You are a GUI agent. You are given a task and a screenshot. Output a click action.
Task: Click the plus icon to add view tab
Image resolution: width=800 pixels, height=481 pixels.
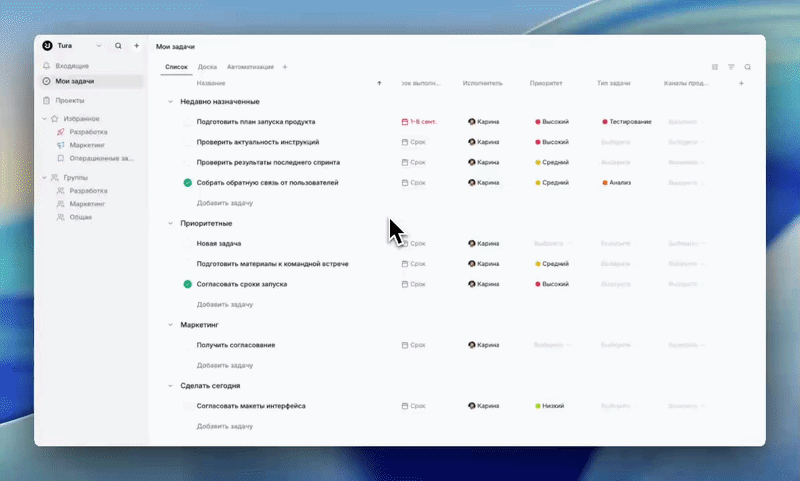285,67
